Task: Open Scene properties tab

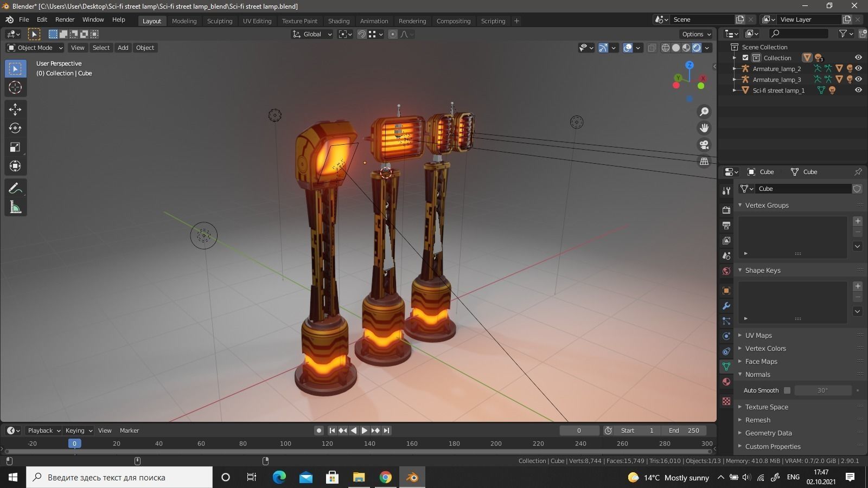Action: 726,255
